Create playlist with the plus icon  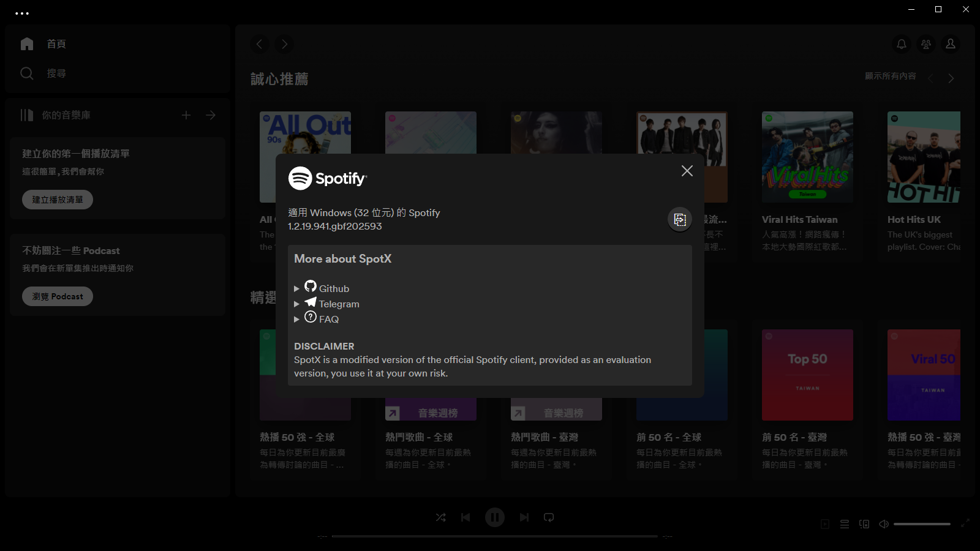pos(186,115)
